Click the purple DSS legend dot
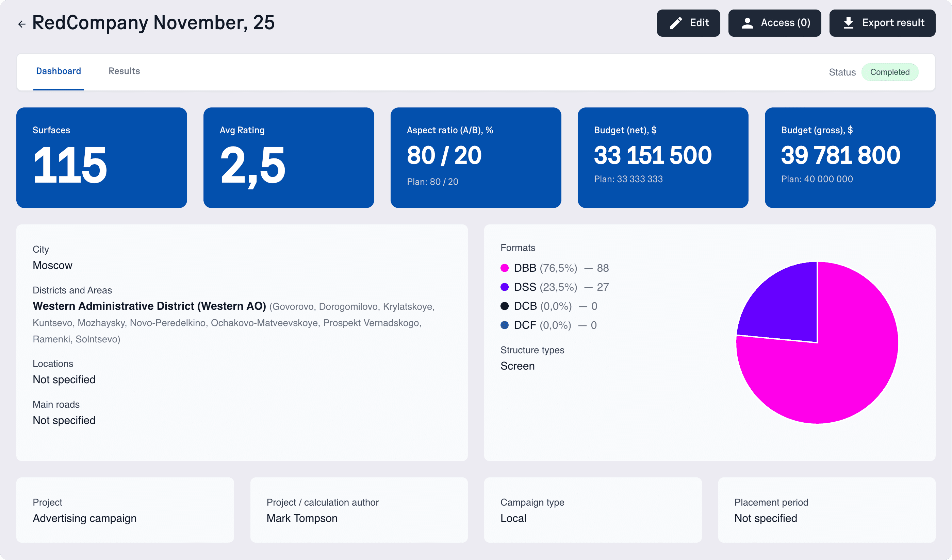Viewport: 952px width, 560px height. point(504,287)
